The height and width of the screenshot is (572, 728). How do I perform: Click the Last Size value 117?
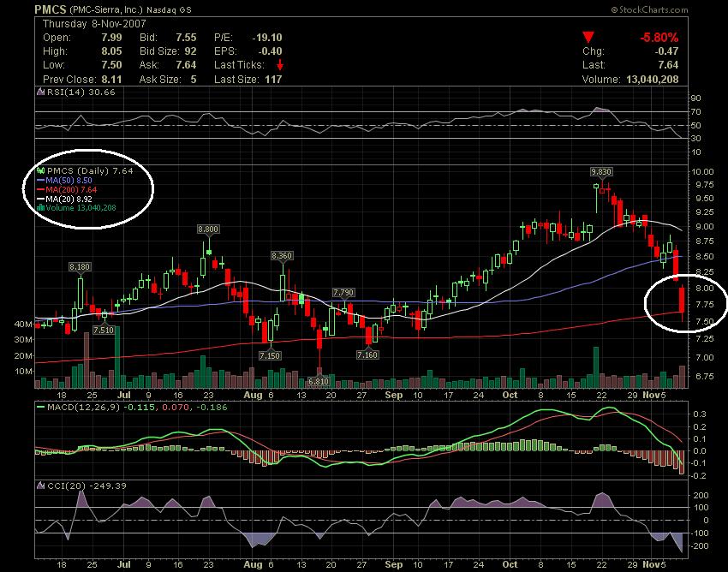(x=273, y=80)
